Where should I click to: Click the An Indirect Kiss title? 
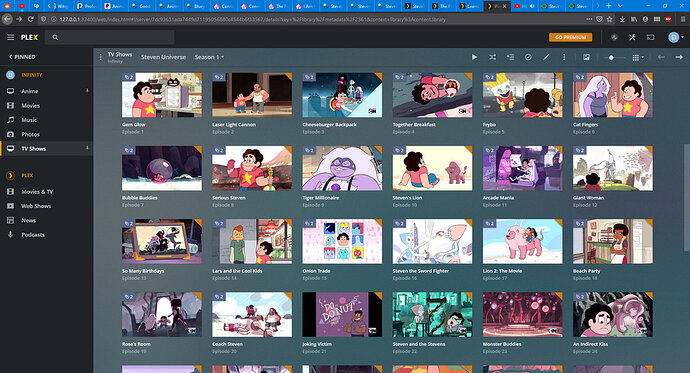pos(591,344)
